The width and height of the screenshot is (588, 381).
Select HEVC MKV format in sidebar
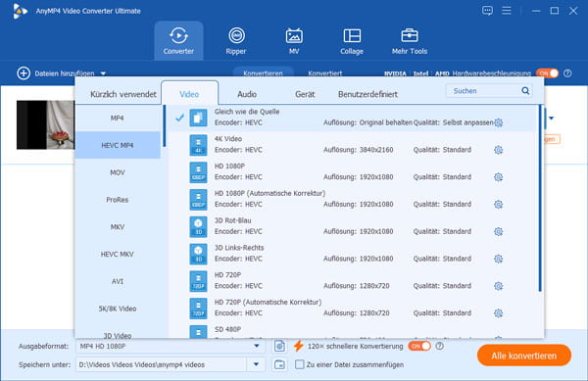(x=118, y=254)
